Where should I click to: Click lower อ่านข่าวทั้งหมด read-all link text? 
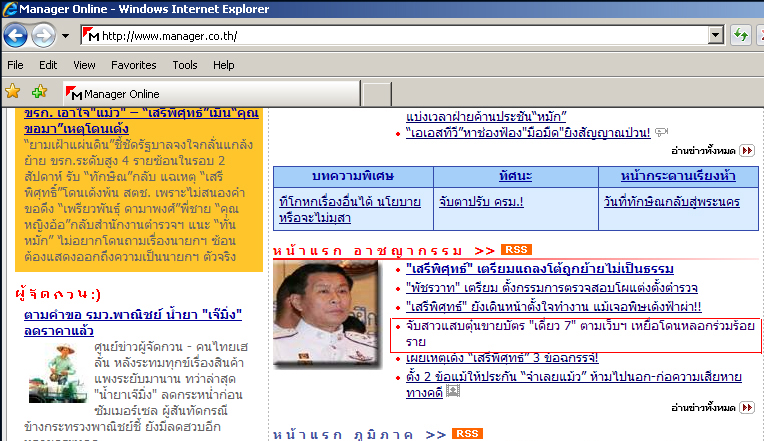703,408
